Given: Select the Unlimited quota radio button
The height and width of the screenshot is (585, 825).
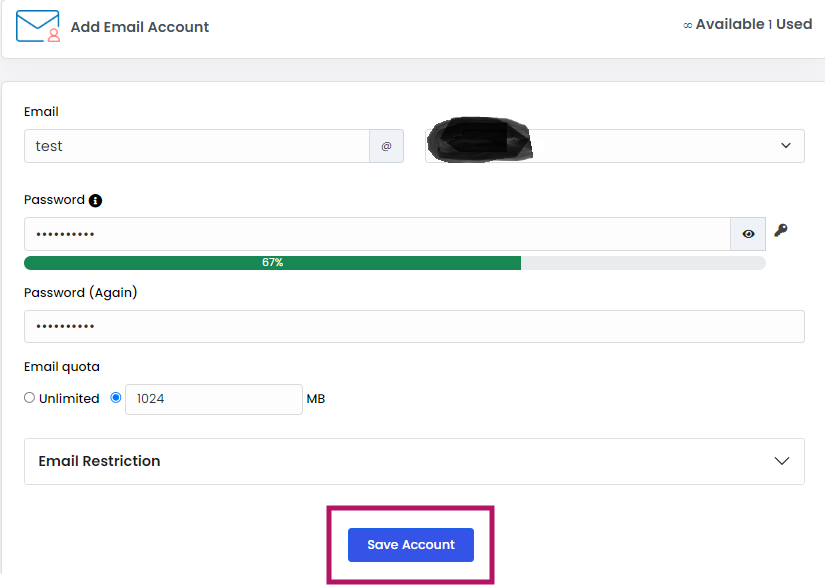Looking at the screenshot, I should tap(29, 398).
